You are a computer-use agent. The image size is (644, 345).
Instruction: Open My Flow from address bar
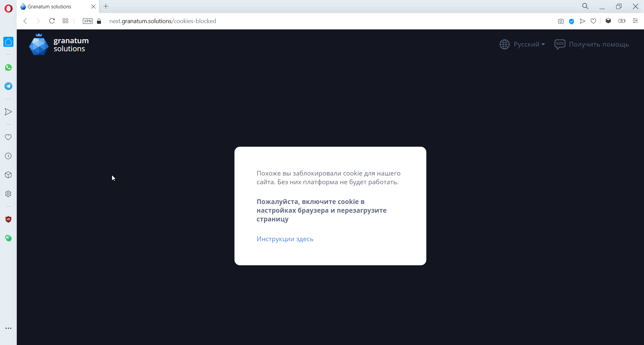coord(583,21)
